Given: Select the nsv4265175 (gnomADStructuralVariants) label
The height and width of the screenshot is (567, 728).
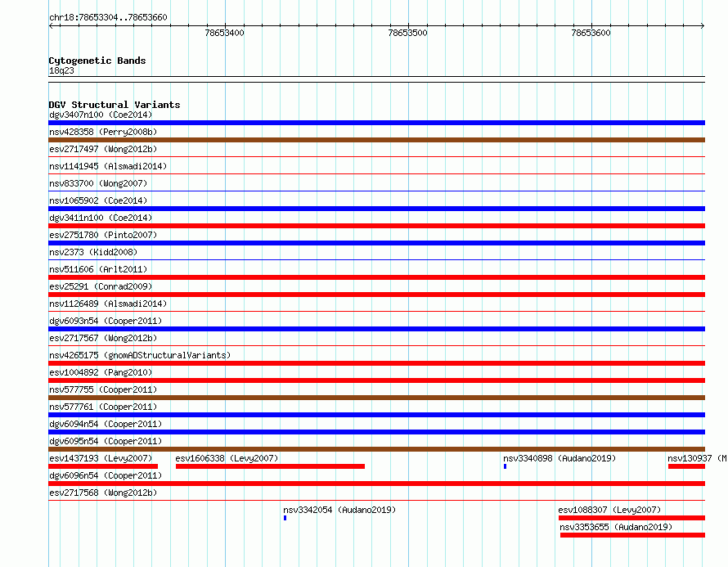Looking at the screenshot, I should [x=140, y=355].
